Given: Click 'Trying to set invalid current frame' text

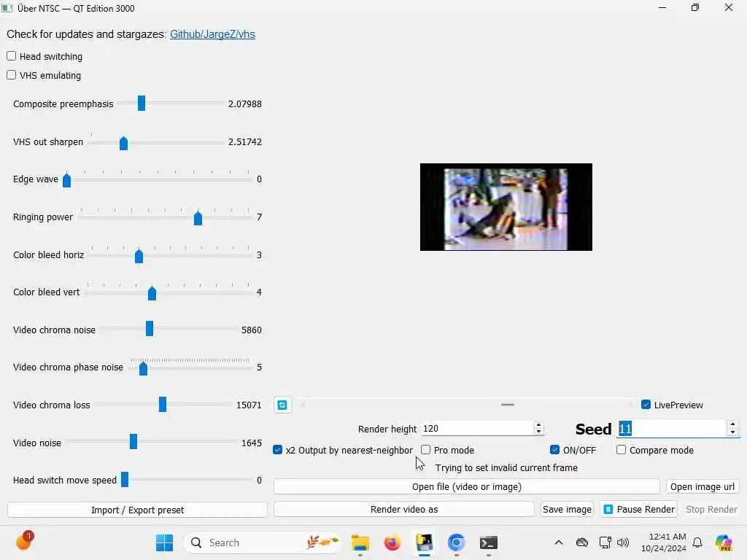Looking at the screenshot, I should pyautogui.click(x=506, y=467).
